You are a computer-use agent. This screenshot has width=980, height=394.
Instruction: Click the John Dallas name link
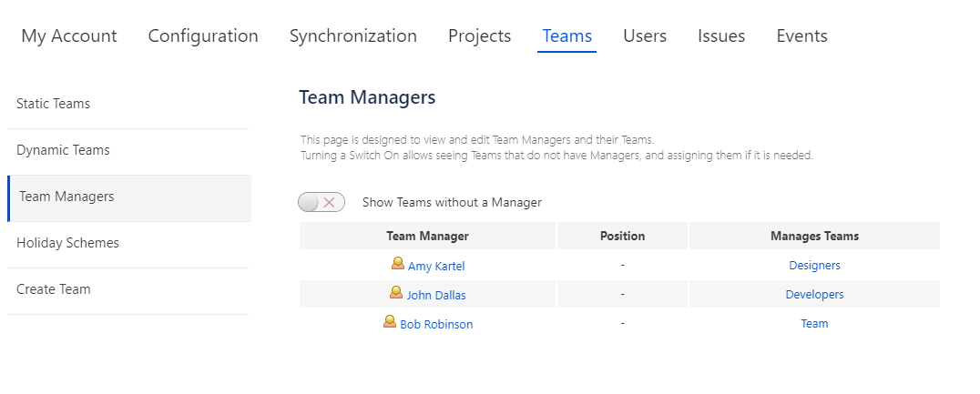[x=436, y=296]
